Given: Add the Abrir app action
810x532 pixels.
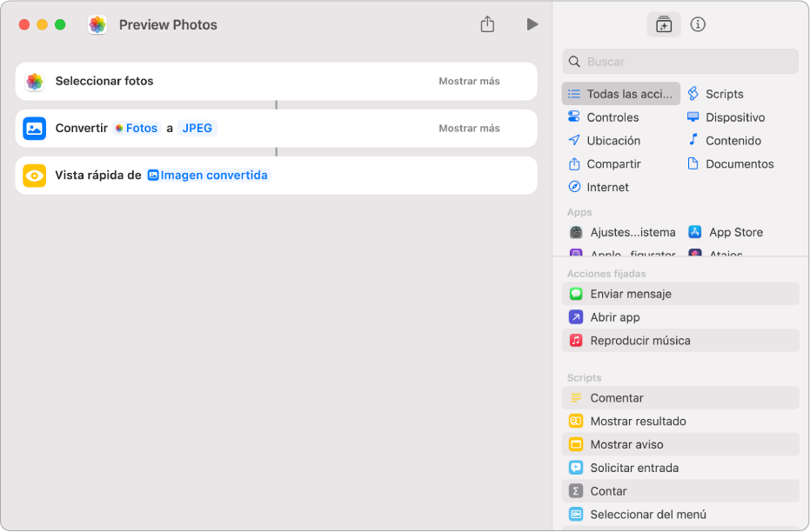Looking at the screenshot, I should point(680,316).
